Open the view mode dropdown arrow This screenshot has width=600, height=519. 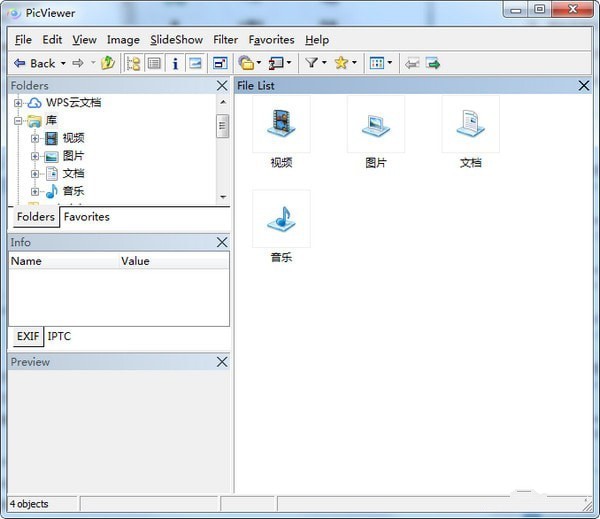point(390,62)
